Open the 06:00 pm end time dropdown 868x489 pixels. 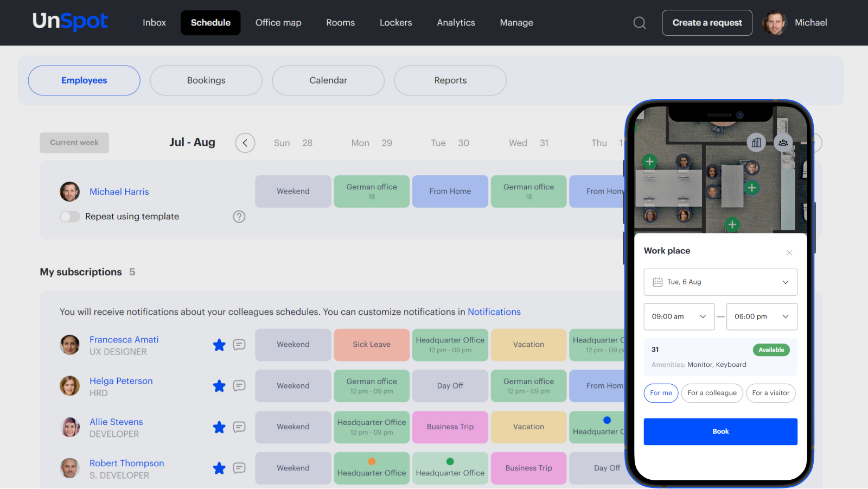(762, 317)
